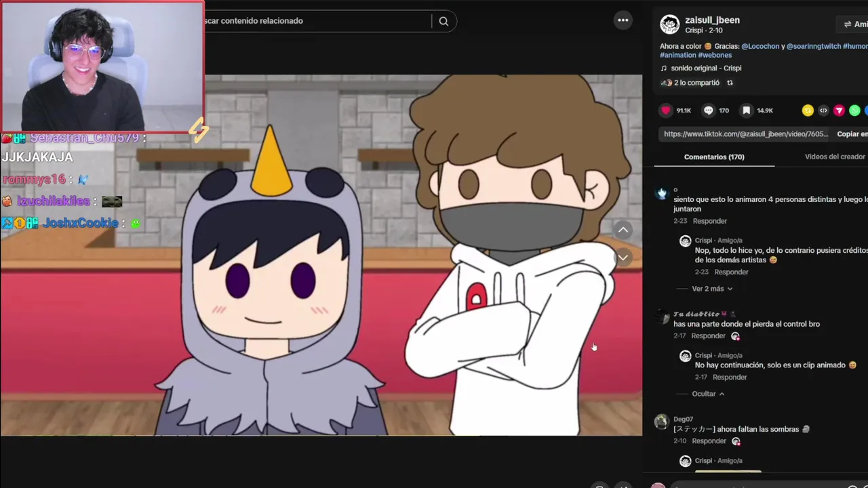Save the video with the bookmark icon
This screenshot has width=868, height=488.
coord(746,110)
